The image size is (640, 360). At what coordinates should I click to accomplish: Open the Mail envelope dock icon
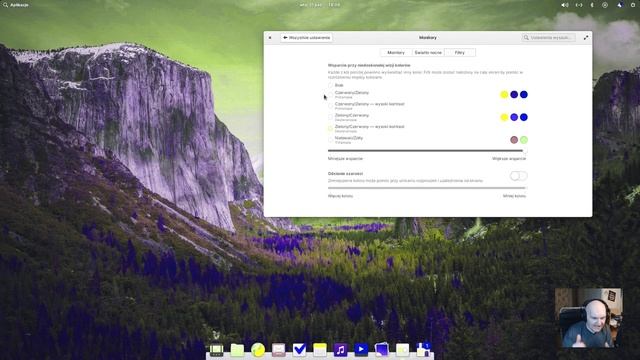pyautogui.click(x=278, y=349)
